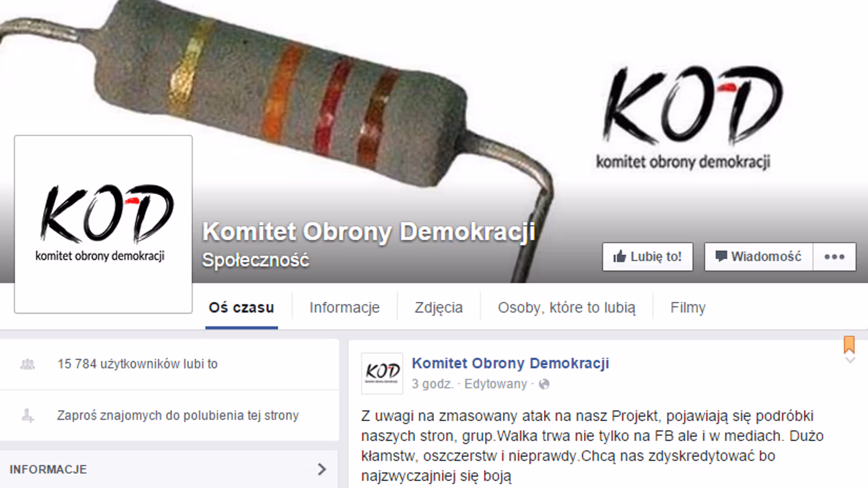Expand the post options down arrow
Viewport: 868px width, 488px height.
pyautogui.click(x=850, y=361)
